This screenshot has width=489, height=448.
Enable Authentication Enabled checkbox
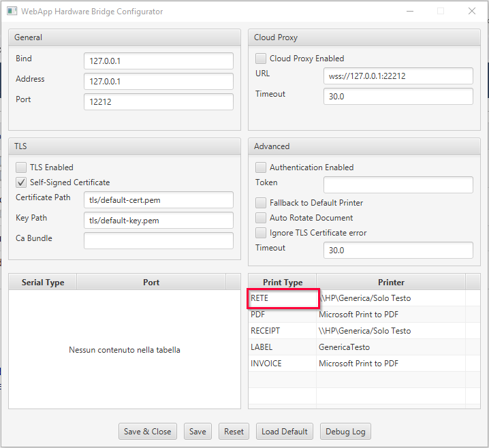click(x=261, y=167)
